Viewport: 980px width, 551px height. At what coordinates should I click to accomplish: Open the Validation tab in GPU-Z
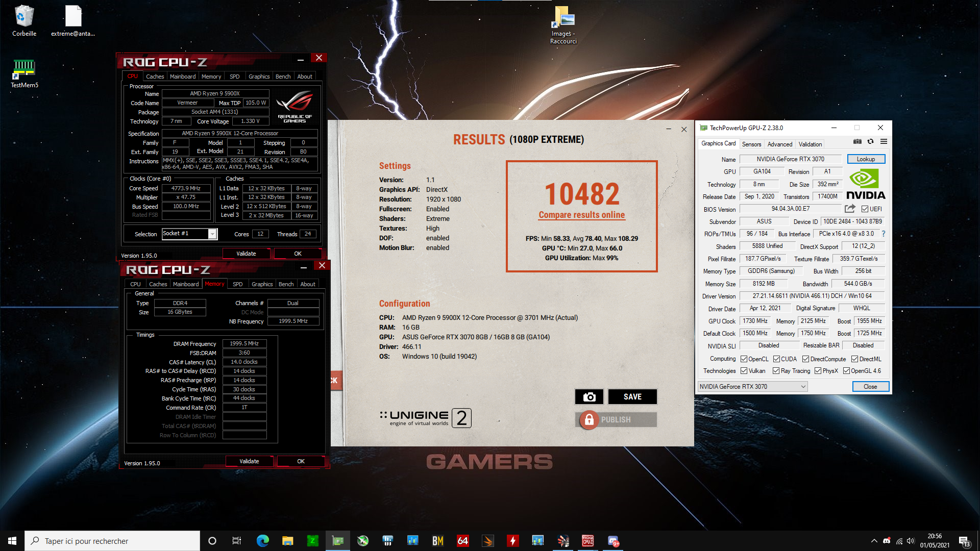click(810, 144)
